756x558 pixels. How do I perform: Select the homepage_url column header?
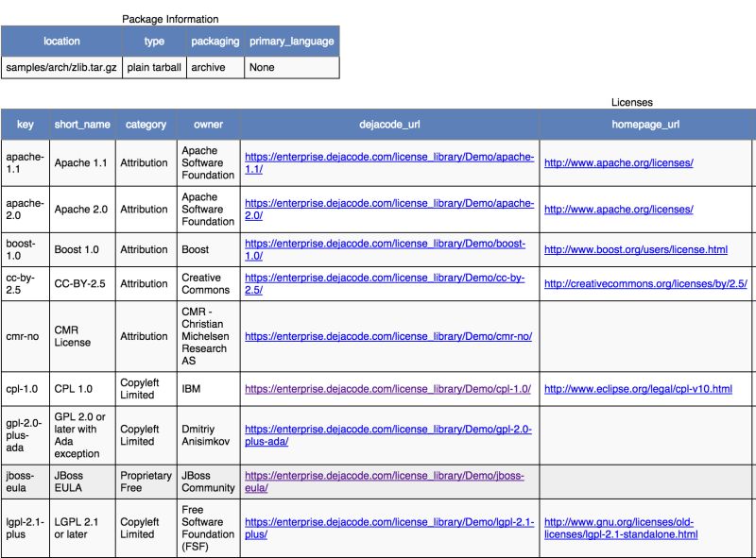coord(645,124)
